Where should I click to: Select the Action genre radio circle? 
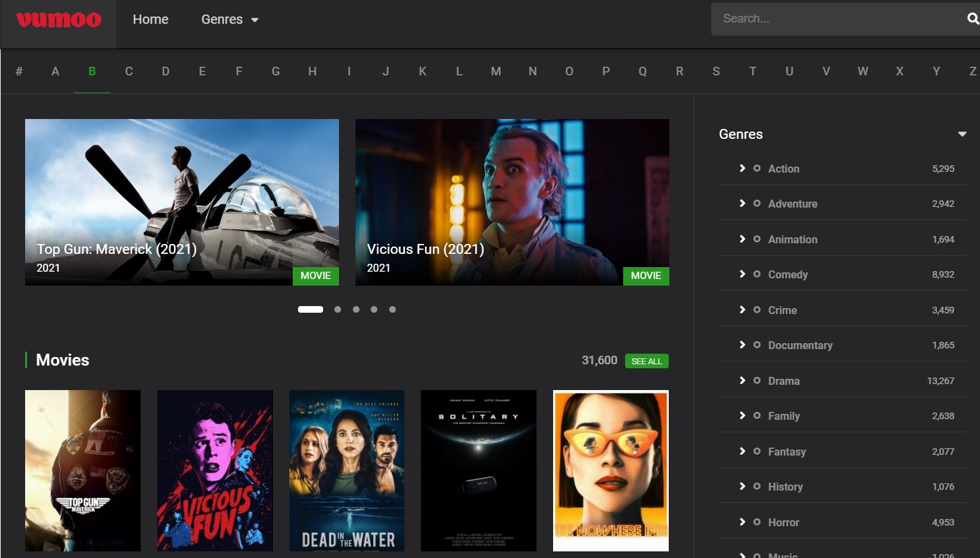pos(757,168)
